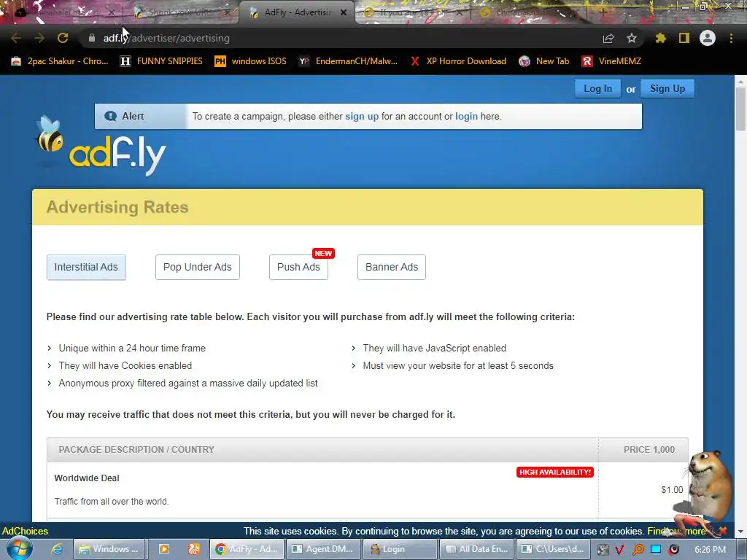Image resolution: width=747 pixels, height=560 pixels.
Task: Click the scrollbar down arrow
Action: pos(740,532)
